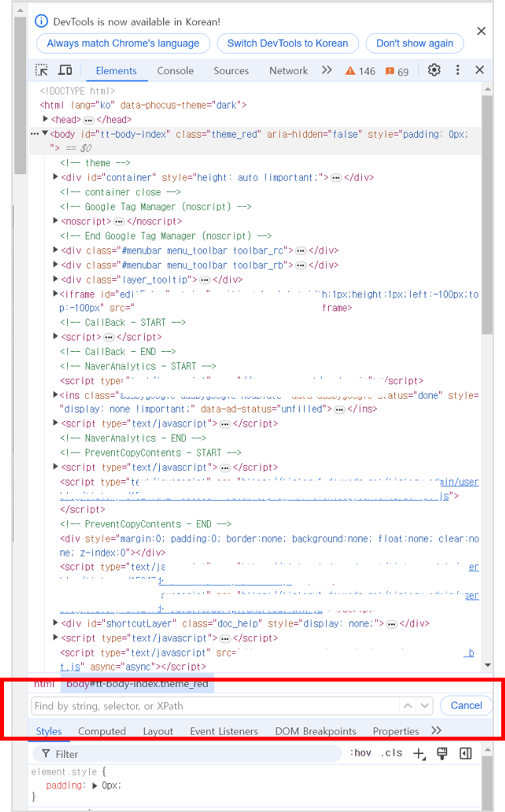Activate the inspect element picker icon
This screenshot has height=812, width=505.
coord(41,70)
